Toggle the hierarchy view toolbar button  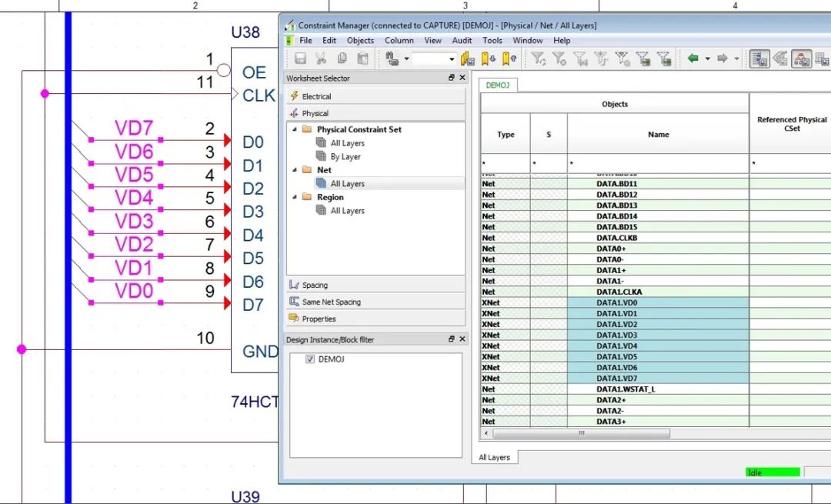tap(801, 58)
